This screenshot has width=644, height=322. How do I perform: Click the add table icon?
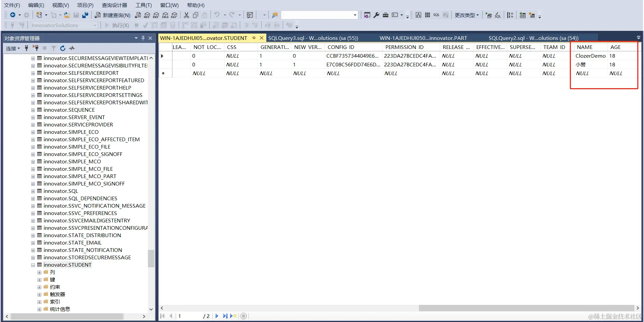coord(523,15)
